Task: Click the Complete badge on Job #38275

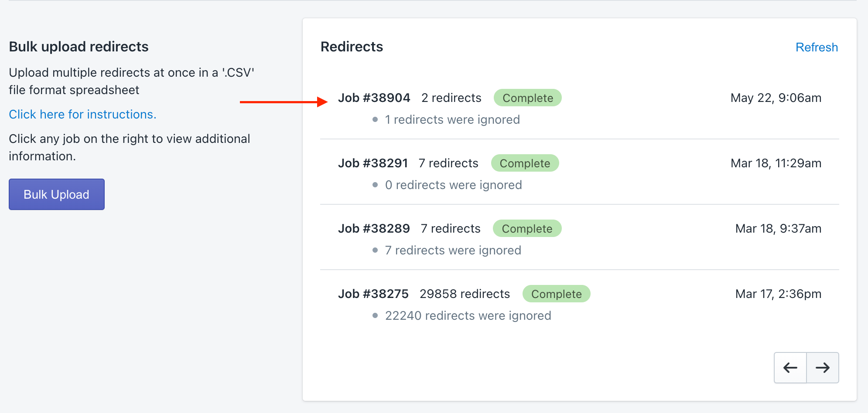Action: click(x=556, y=294)
